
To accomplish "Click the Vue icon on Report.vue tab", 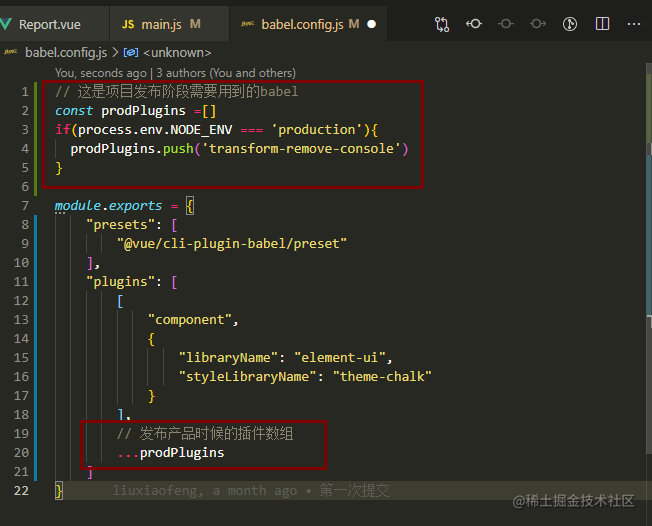I will 6,24.
